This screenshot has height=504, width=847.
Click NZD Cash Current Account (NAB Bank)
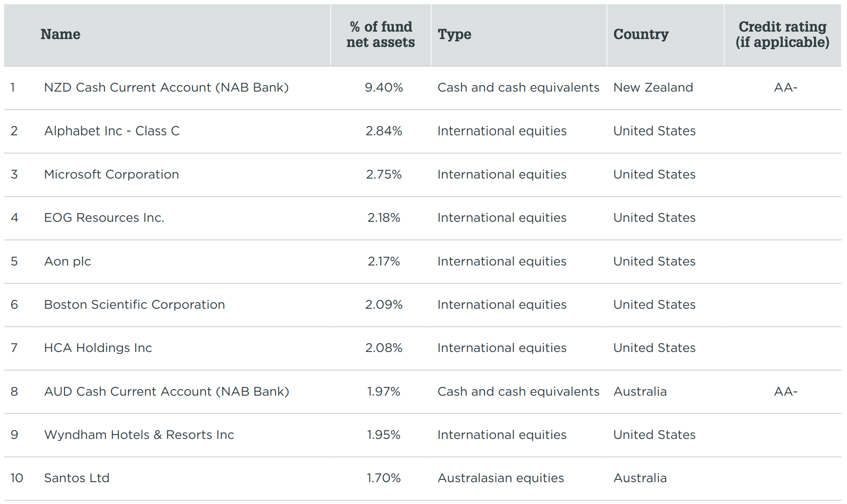click(166, 87)
